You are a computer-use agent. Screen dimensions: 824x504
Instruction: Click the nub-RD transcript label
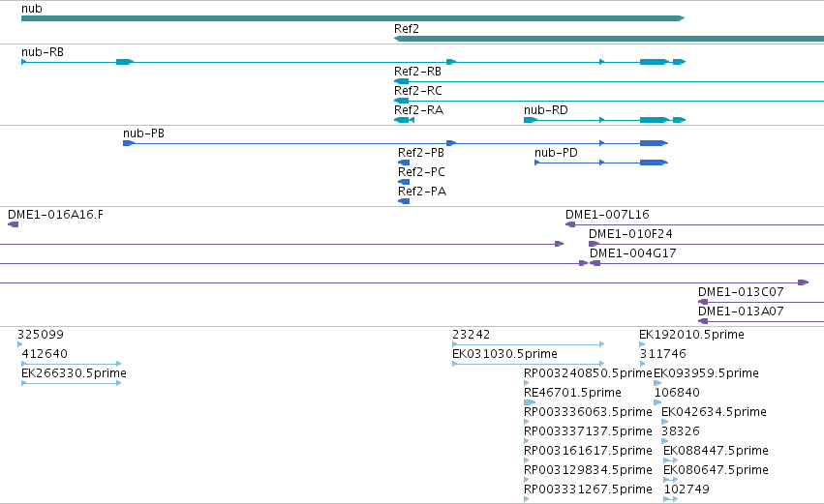click(545, 110)
